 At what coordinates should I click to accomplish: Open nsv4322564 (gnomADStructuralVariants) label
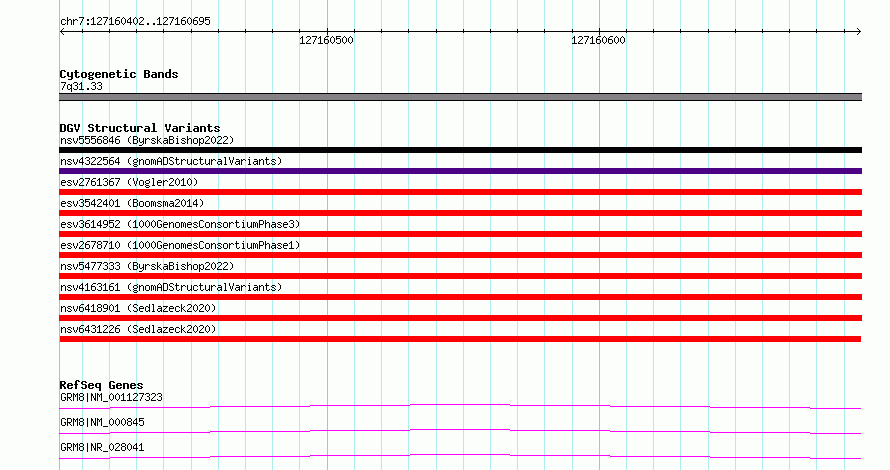[171, 162]
